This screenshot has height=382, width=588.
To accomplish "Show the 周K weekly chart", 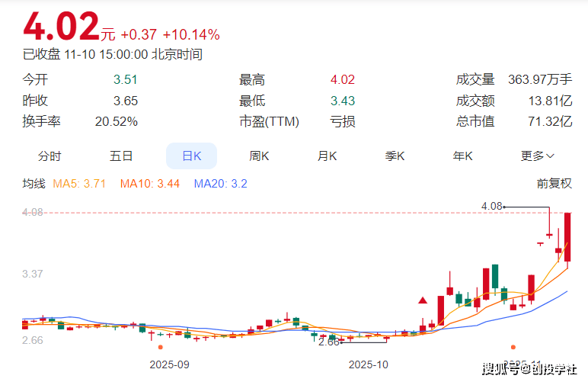I will point(260,156).
